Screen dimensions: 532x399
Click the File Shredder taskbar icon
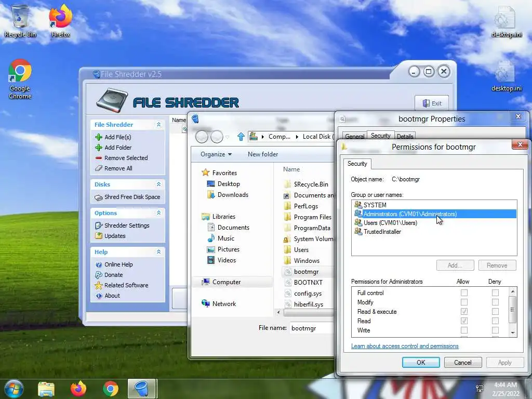141,389
